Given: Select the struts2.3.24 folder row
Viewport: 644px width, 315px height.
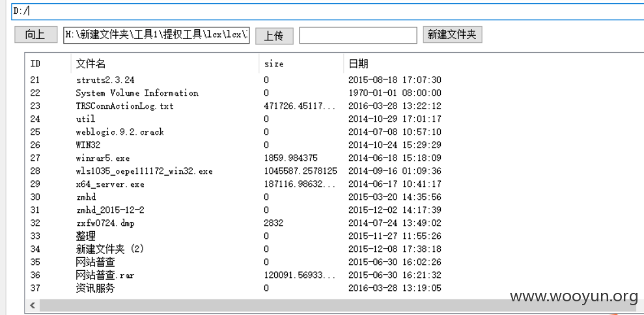Looking at the screenshot, I should click(105, 79).
